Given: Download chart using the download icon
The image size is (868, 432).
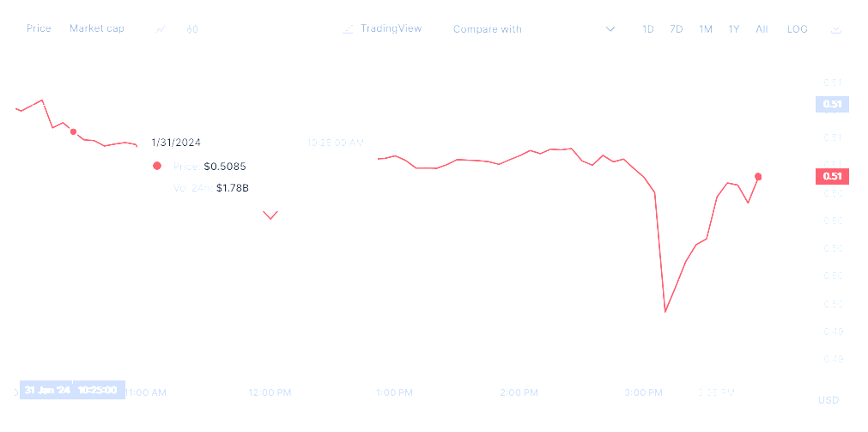Looking at the screenshot, I should click(x=836, y=29).
